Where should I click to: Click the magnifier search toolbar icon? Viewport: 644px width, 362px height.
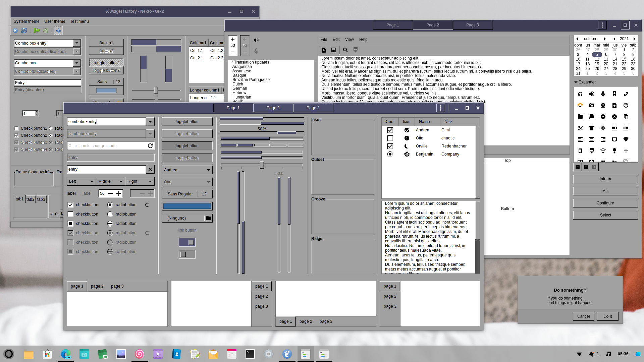tap(345, 50)
